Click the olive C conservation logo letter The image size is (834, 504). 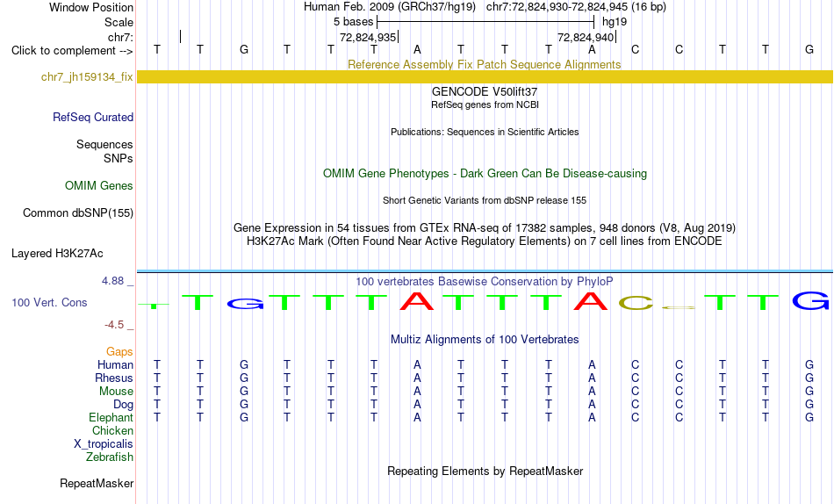click(x=636, y=303)
